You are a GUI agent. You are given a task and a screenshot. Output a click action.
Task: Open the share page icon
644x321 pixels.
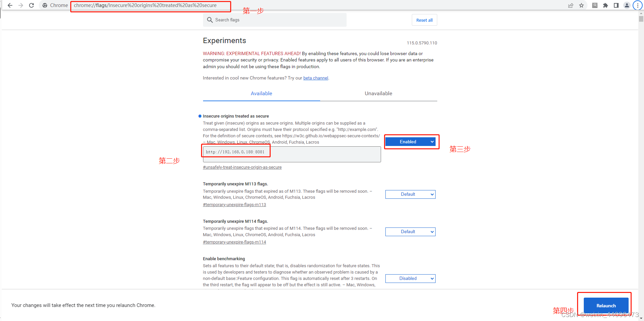click(x=570, y=5)
